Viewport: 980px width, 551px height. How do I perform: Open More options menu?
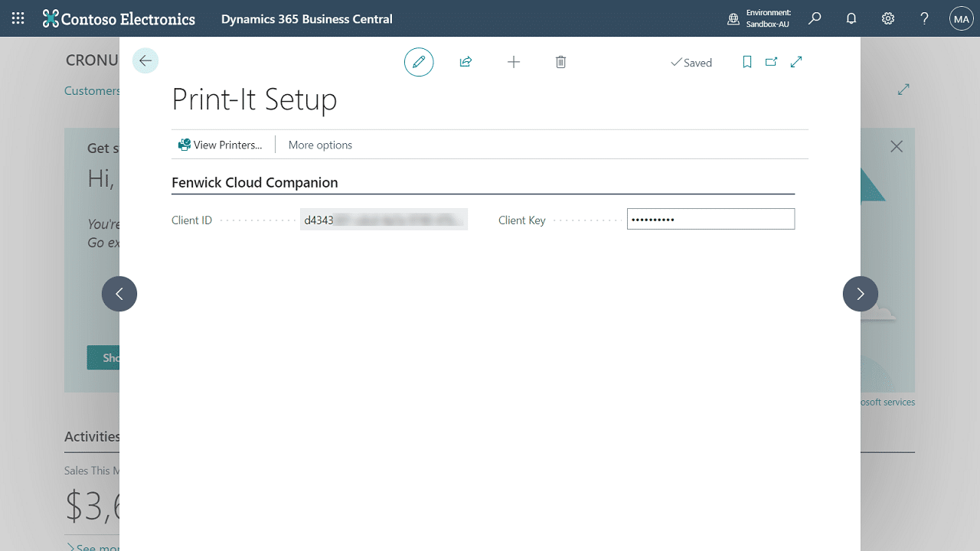(320, 145)
